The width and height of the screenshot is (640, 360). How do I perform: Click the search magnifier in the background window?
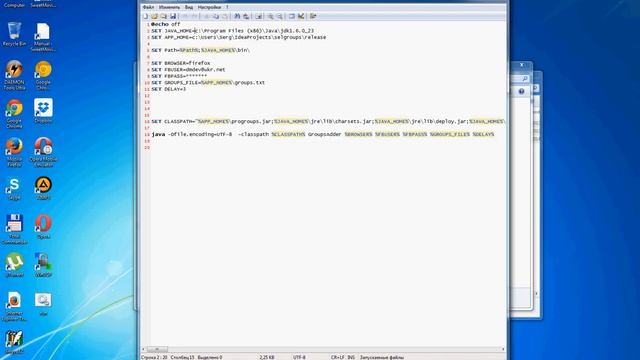pos(525,78)
